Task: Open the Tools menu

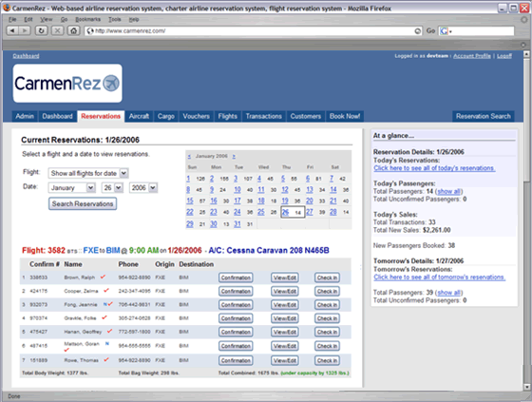Action: click(115, 19)
